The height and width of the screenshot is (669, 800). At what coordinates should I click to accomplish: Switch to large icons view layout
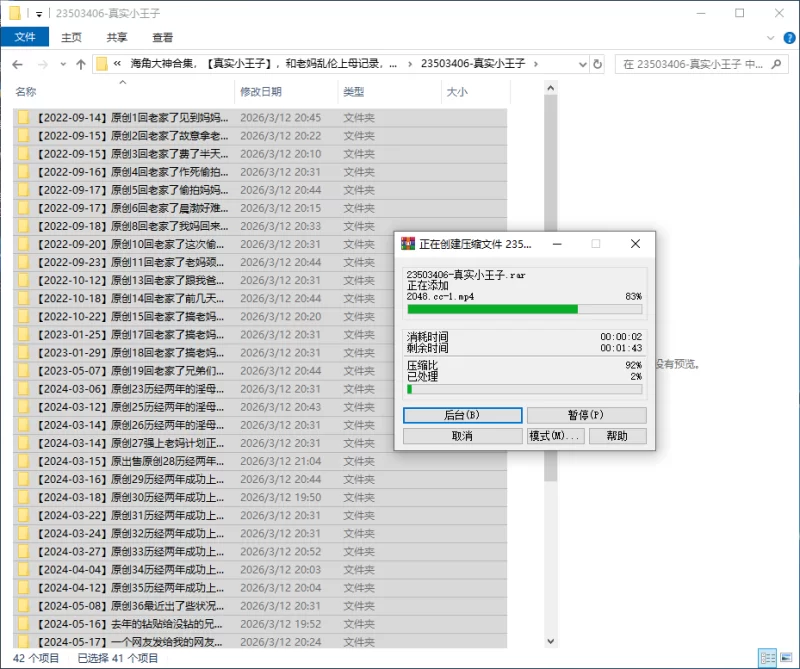(786, 658)
